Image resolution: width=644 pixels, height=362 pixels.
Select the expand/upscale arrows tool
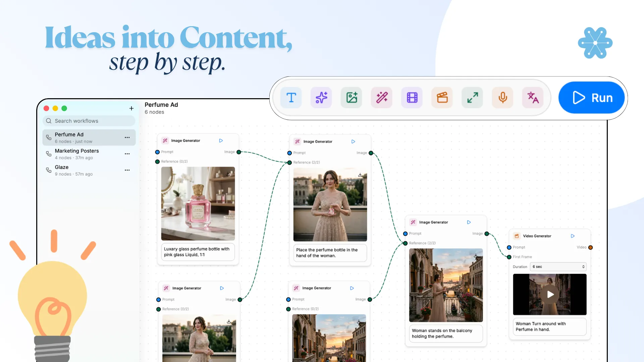[x=472, y=98]
